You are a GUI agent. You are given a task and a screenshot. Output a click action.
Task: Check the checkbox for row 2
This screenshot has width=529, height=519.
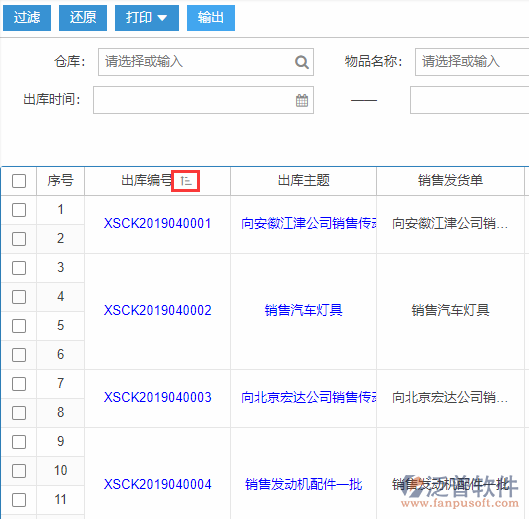pyautogui.click(x=19, y=239)
